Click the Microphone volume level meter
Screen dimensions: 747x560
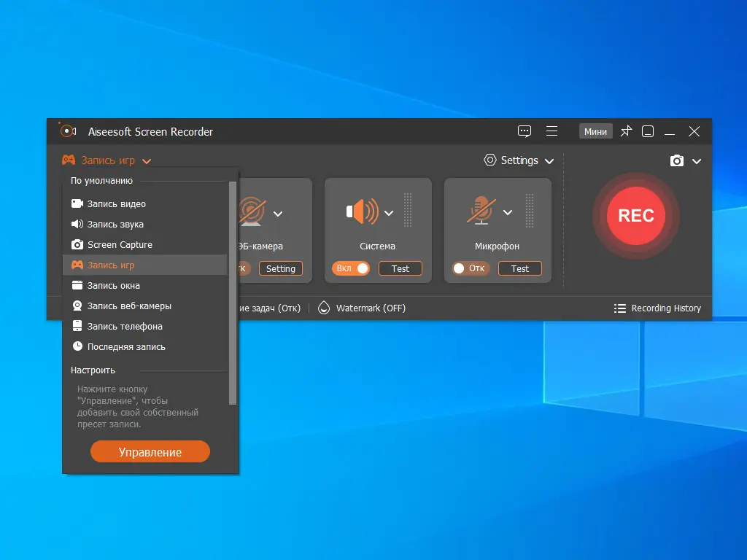point(530,210)
